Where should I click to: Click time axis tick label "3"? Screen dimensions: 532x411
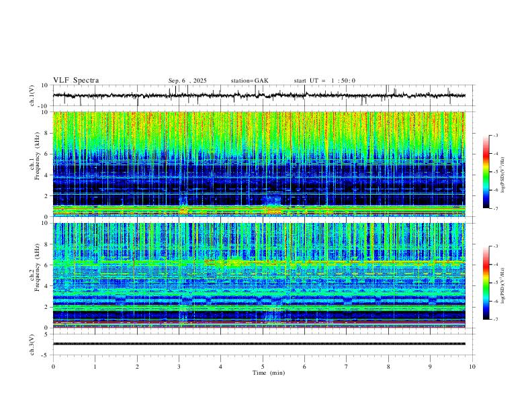pyautogui.click(x=179, y=367)
